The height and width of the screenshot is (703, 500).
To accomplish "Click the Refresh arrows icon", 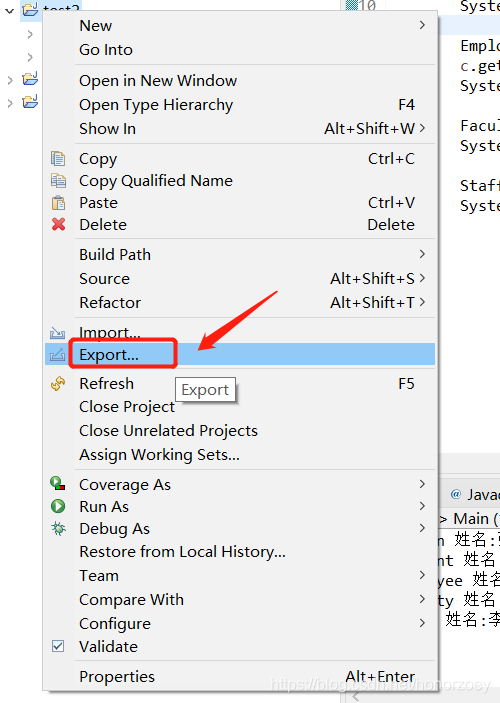I will pyautogui.click(x=58, y=384).
